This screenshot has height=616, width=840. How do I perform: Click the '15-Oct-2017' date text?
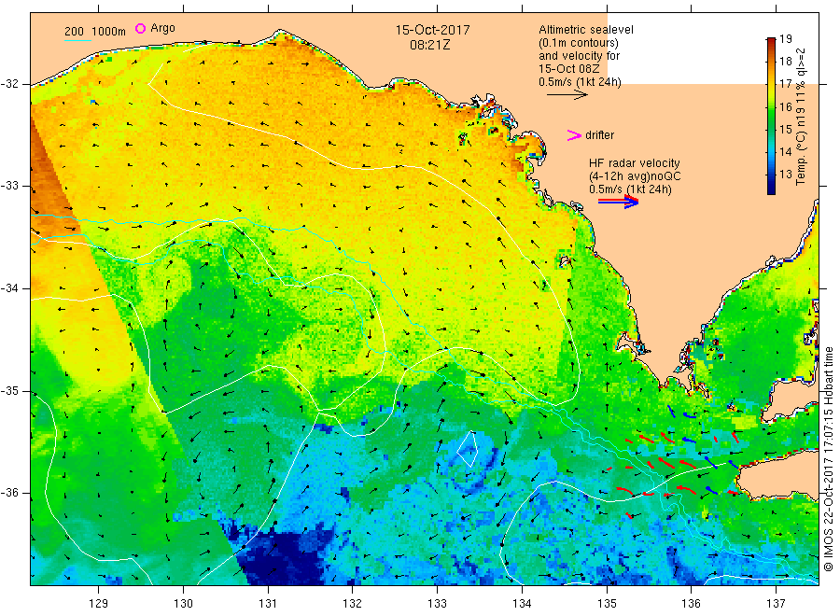pyautogui.click(x=432, y=30)
